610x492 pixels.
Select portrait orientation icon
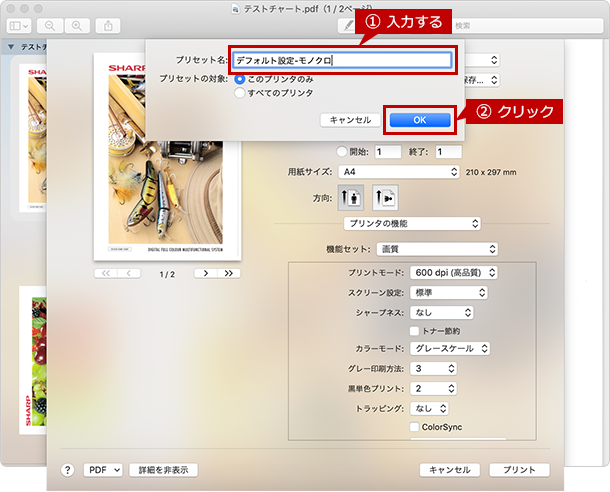click(351, 198)
